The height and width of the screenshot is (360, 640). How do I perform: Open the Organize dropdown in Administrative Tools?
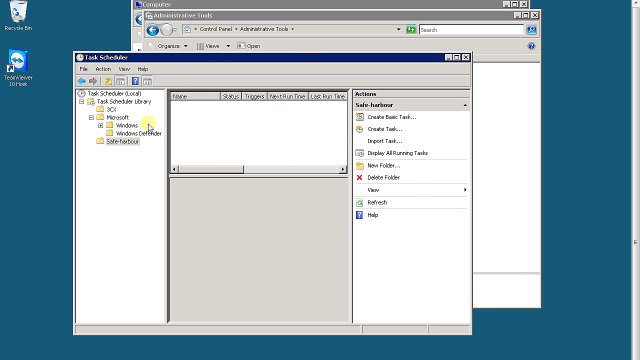172,46
